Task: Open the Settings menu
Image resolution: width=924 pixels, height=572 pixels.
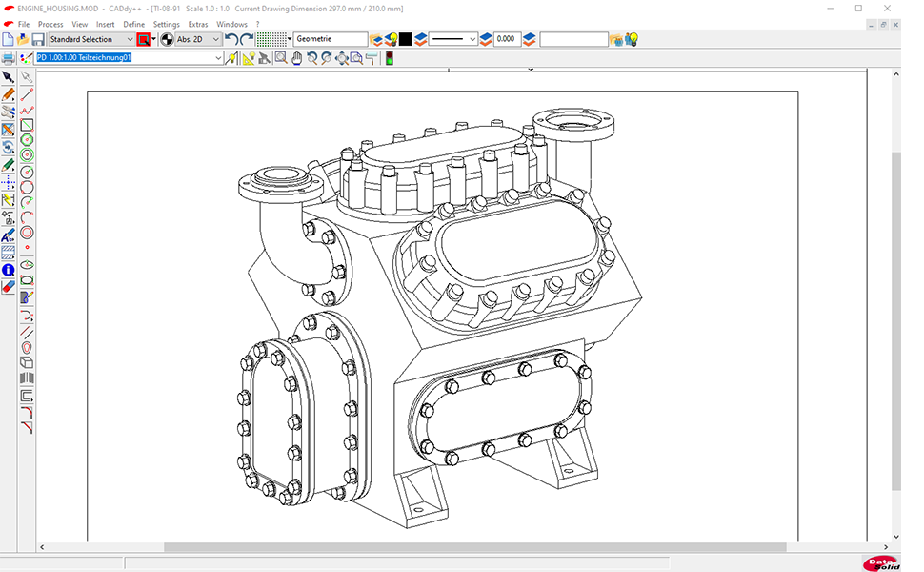Action: [166, 24]
